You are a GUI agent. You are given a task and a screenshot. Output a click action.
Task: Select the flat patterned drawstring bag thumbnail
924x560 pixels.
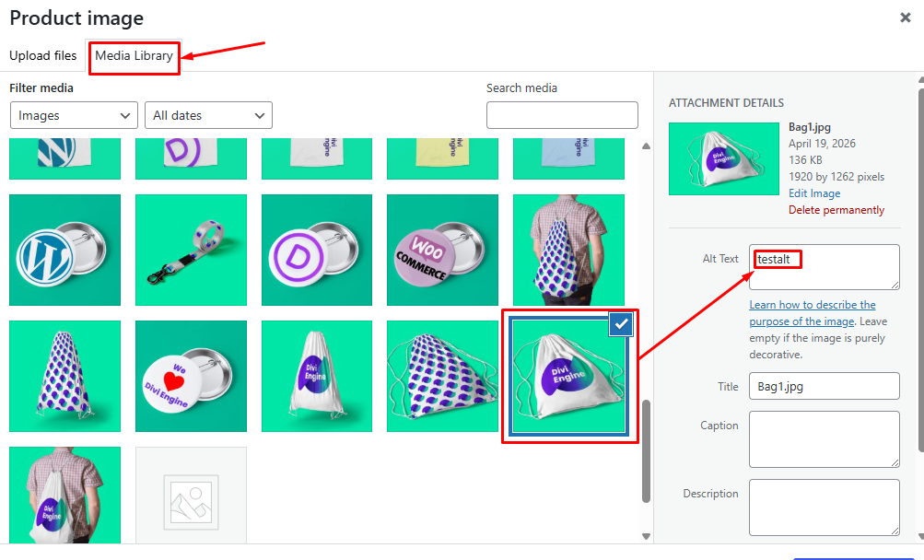[x=442, y=376]
